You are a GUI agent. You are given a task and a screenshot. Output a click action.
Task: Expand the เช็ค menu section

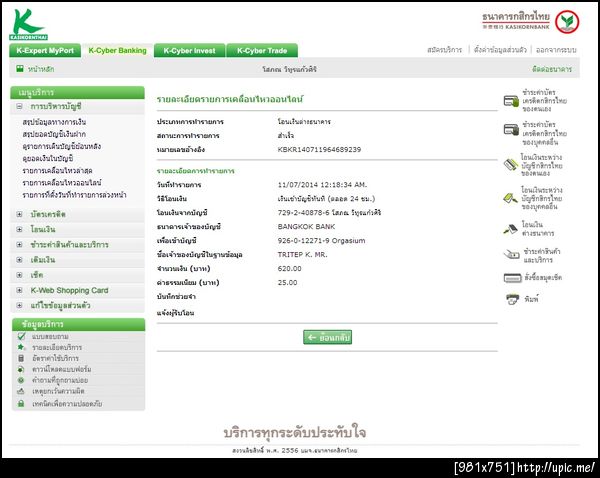[x=19, y=275]
